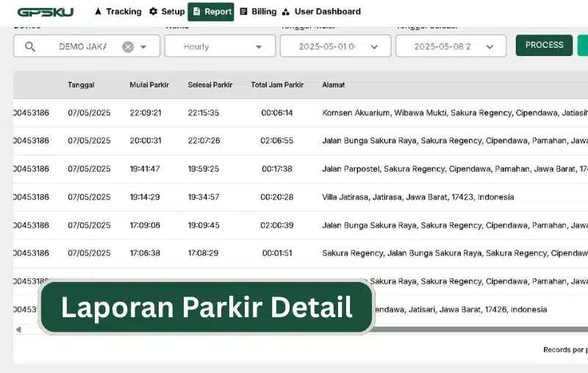Viewport: 588px width, 373px height.
Task: Open the 2025-05-01 start date picker
Action: [x=336, y=46]
